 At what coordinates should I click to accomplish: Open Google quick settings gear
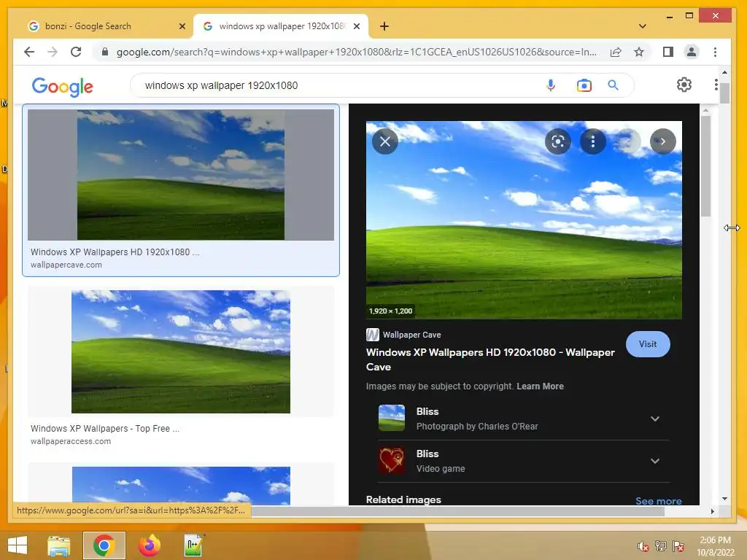point(684,85)
